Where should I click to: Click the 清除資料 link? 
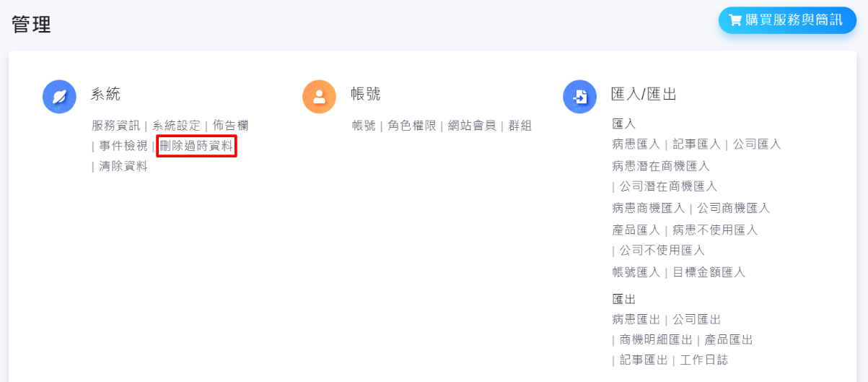click(123, 166)
